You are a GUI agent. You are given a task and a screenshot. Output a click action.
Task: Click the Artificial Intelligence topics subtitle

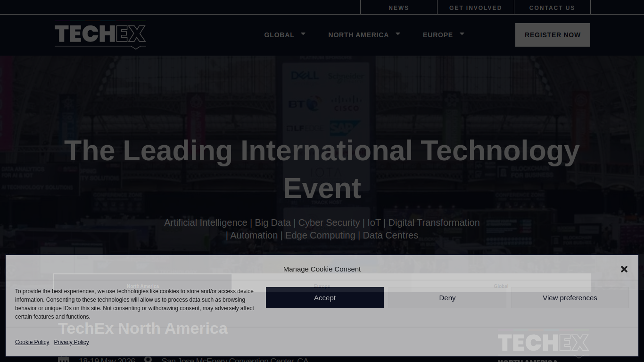tap(322, 229)
